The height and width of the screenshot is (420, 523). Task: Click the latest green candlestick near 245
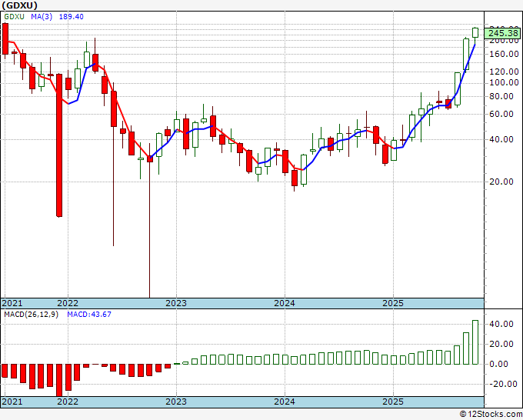(x=475, y=33)
